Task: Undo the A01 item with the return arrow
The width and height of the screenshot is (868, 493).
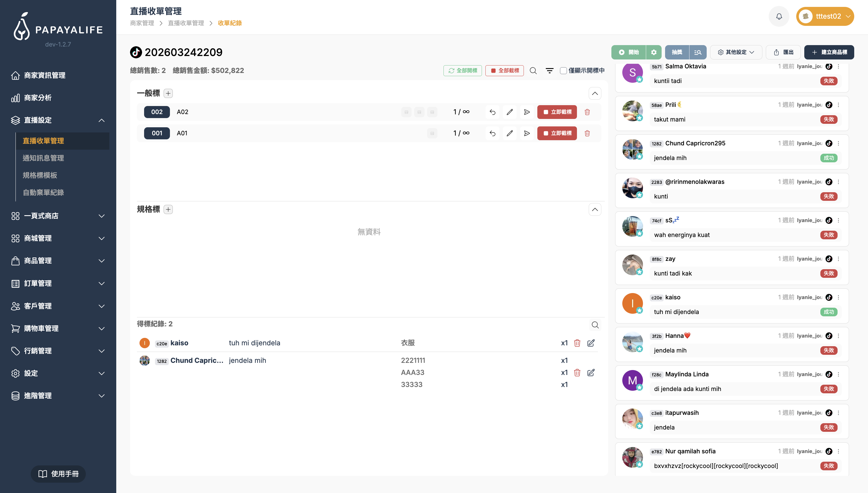Action: 492,133
